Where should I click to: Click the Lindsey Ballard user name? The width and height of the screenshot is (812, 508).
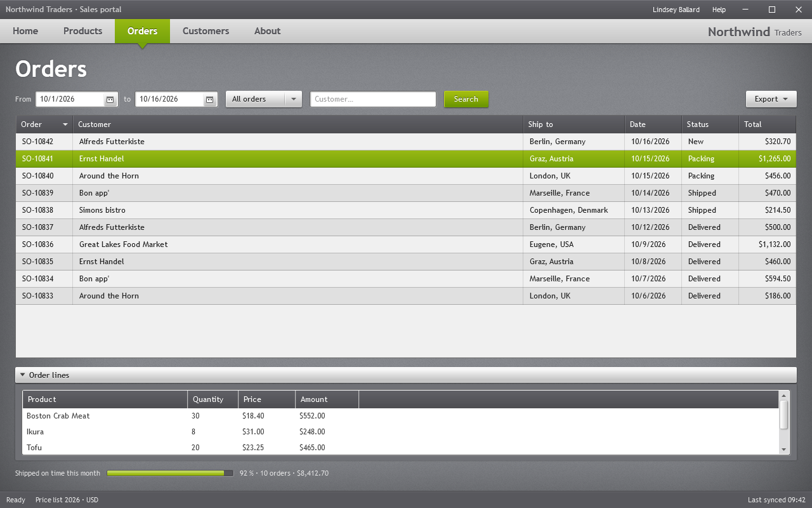pyautogui.click(x=676, y=10)
